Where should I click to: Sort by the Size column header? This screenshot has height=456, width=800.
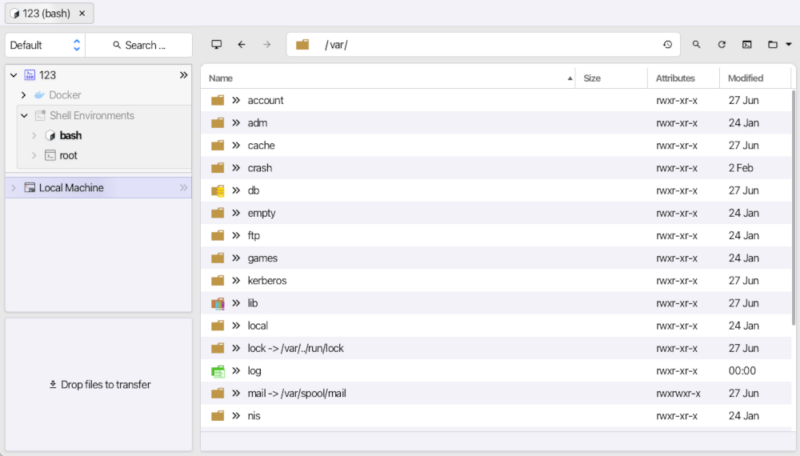coord(611,78)
